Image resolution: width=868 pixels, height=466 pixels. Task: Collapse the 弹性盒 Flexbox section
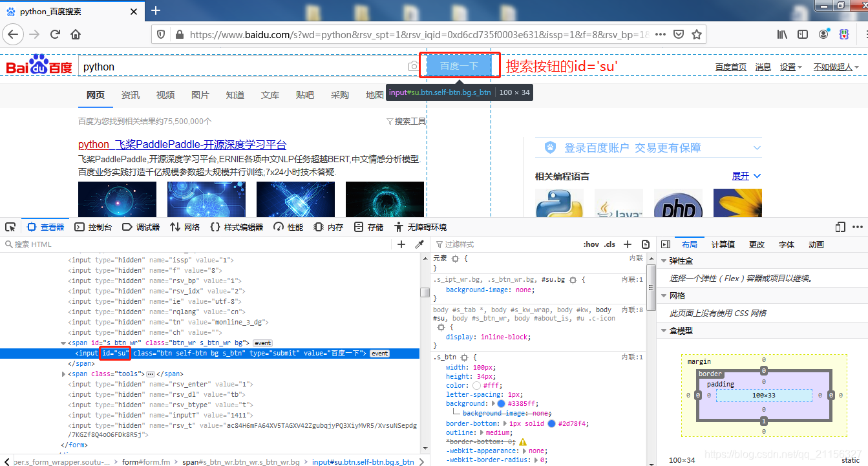(x=663, y=261)
